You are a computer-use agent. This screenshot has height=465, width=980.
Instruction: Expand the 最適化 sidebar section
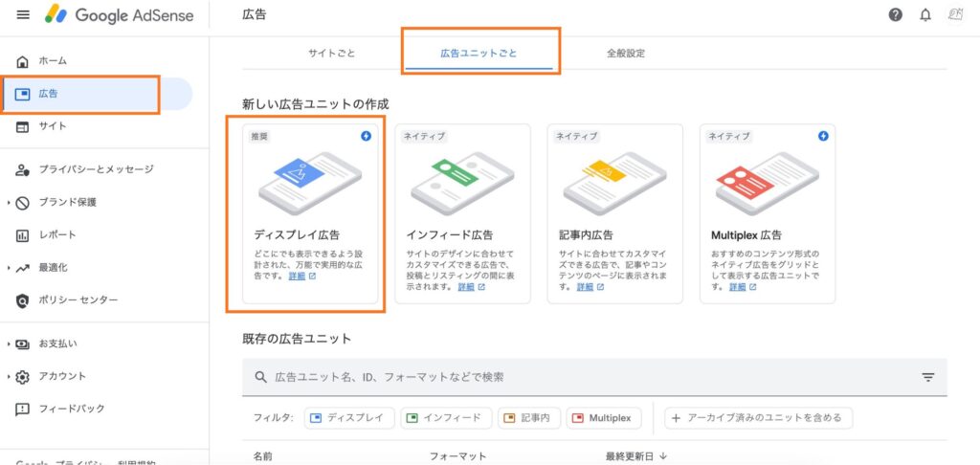point(10,268)
